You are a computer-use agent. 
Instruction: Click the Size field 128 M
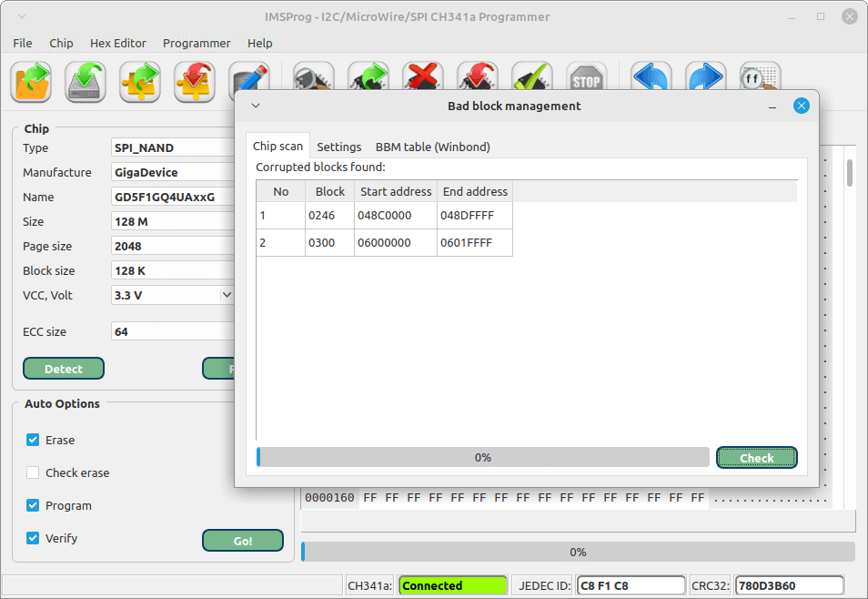173,221
